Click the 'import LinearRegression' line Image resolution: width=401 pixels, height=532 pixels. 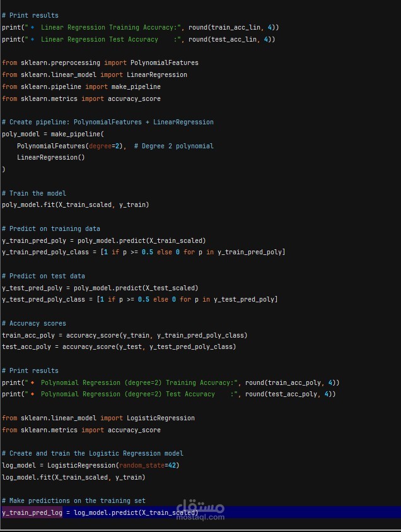(x=94, y=74)
